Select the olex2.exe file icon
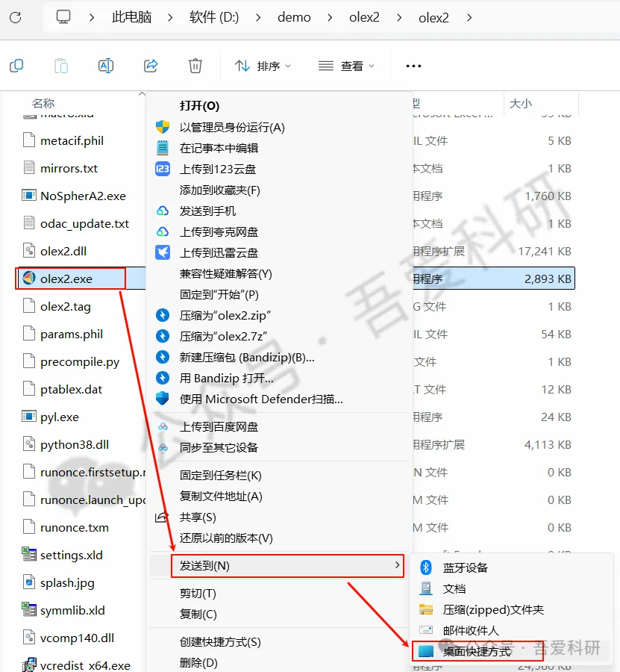The image size is (620, 672). pos(28,279)
